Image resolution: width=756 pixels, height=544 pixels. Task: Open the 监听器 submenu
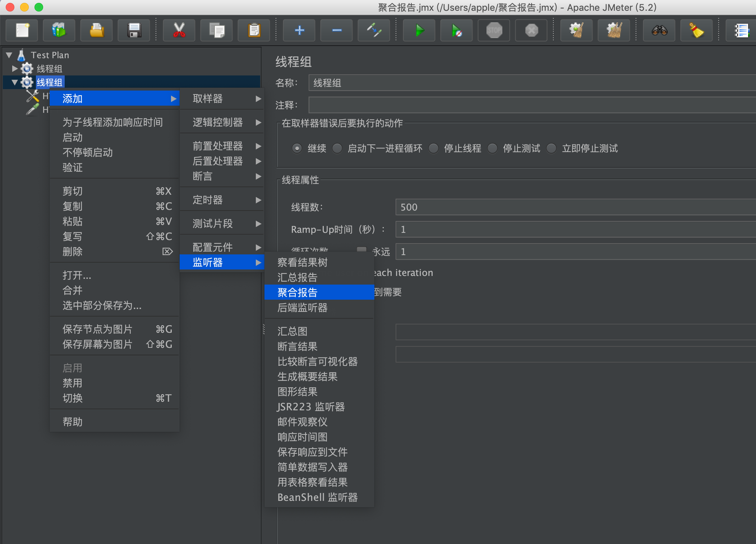(x=222, y=262)
